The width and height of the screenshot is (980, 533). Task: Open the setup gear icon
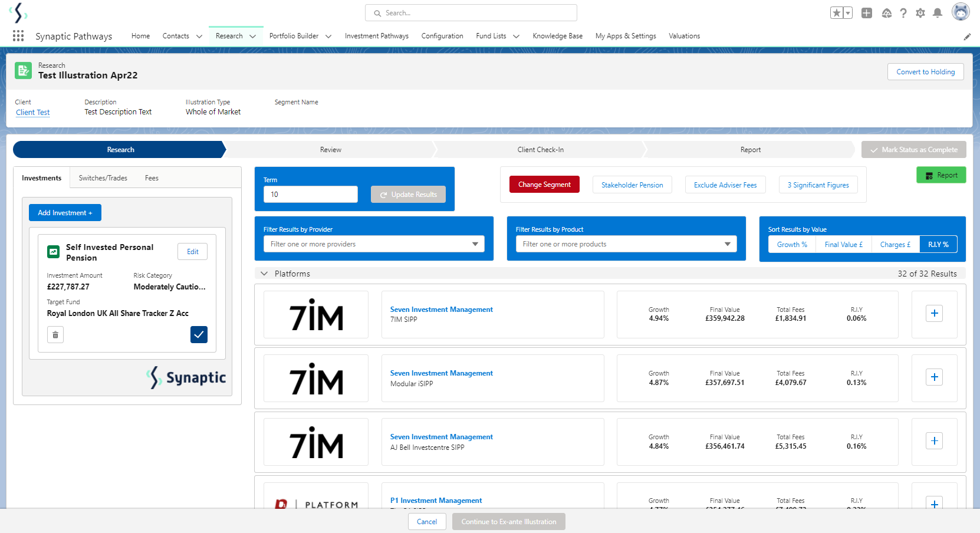click(x=920, y=13)
